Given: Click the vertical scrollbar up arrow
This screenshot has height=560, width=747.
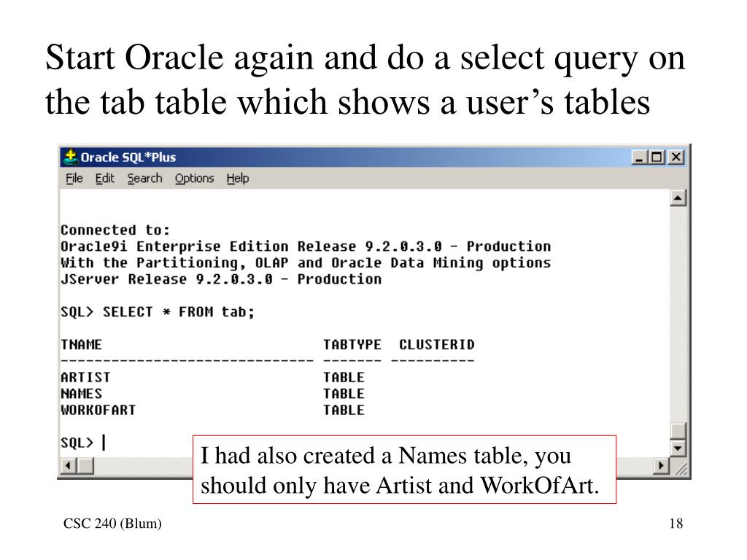Looking at the screenshot, I should click(678, 198).
